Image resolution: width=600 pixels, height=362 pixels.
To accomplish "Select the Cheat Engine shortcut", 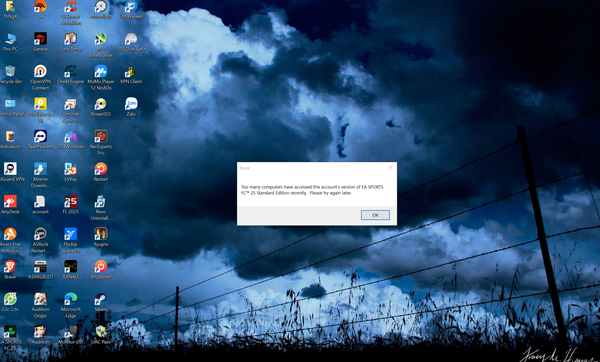I will (x=70, y=74).
